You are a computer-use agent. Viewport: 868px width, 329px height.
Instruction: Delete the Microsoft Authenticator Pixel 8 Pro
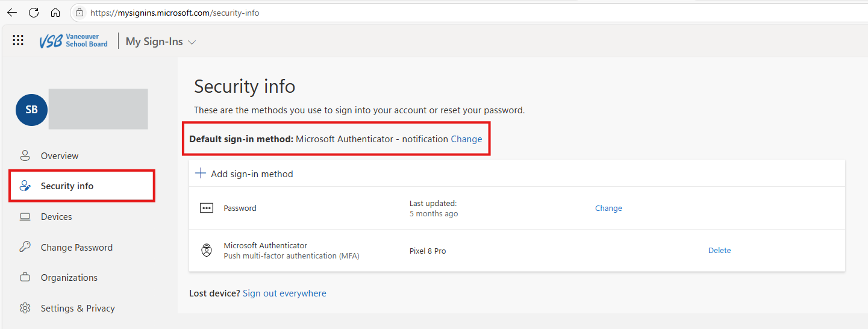click(719, 251)
